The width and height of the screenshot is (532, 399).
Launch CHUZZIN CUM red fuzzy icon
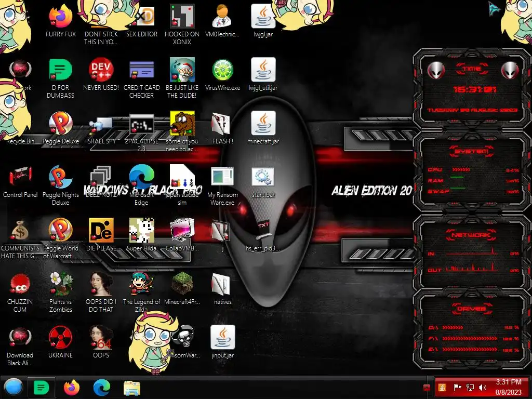click(20, 284)
